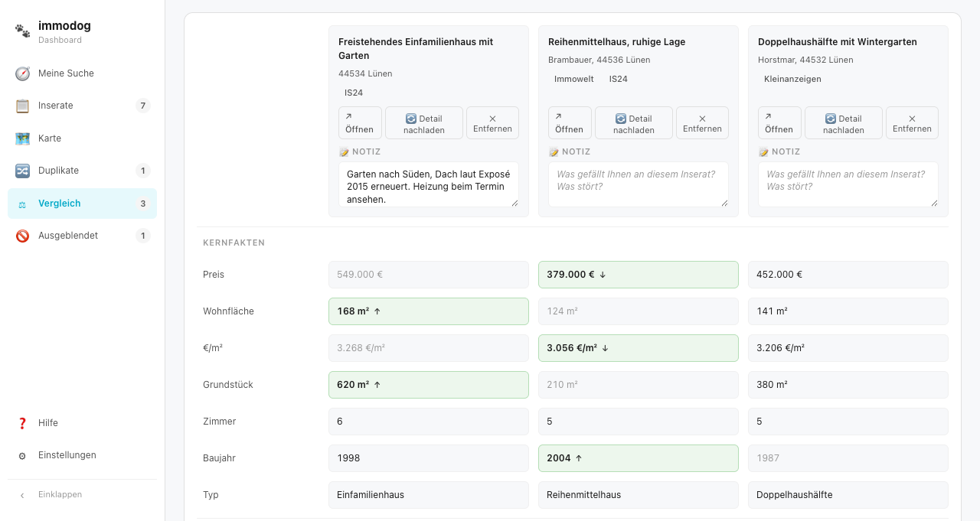This screenshot has width=980, height=521.
Task: Click the 3.206 €/m² cell
Action: [x=848, y=348]
